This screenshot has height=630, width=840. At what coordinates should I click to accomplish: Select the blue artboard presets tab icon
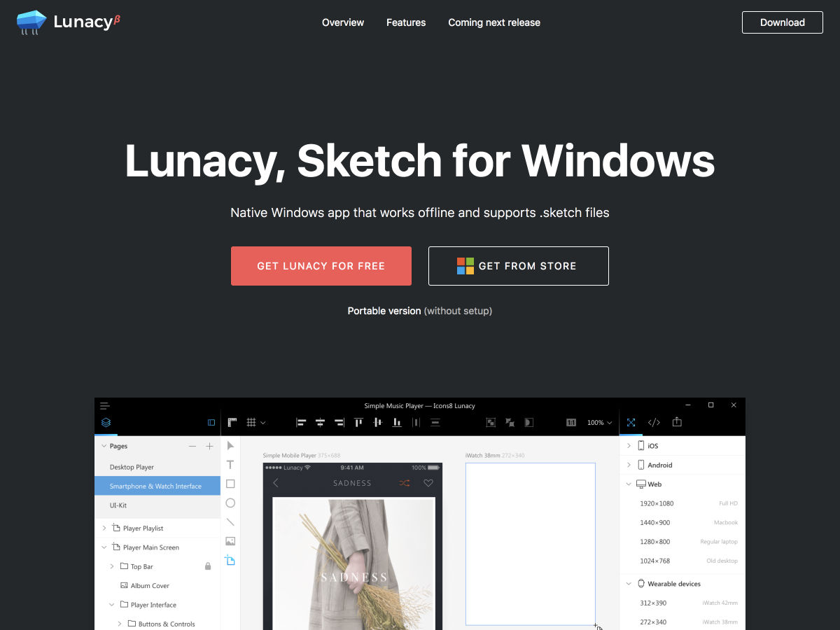pyautogui.click(x=631, y=422)
